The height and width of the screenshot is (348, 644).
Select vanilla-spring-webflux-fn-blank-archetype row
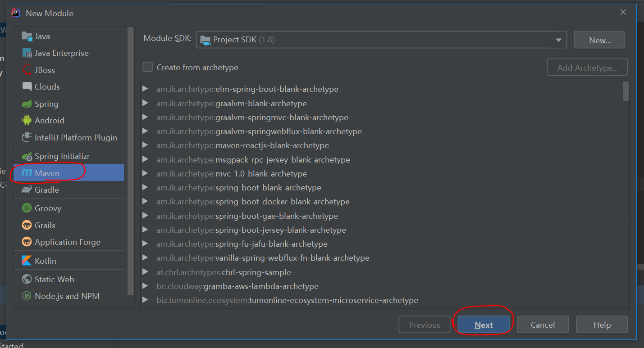381,258
